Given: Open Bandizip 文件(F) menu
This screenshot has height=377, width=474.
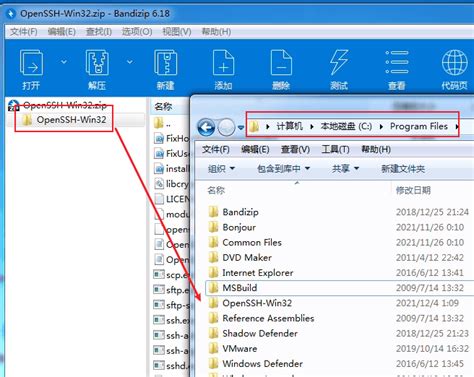Looking at the screenshot, I should [23, 32].
